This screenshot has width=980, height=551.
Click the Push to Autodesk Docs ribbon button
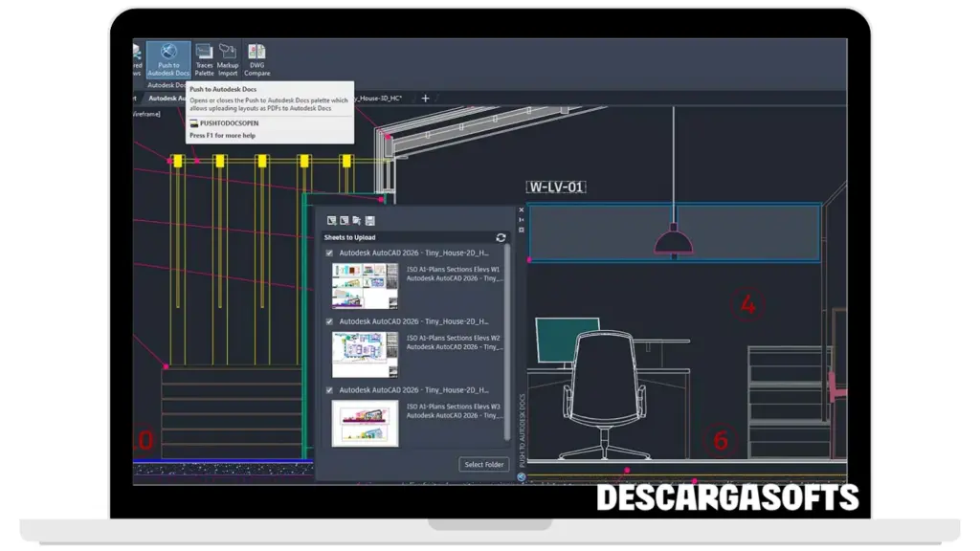[168, 60]
